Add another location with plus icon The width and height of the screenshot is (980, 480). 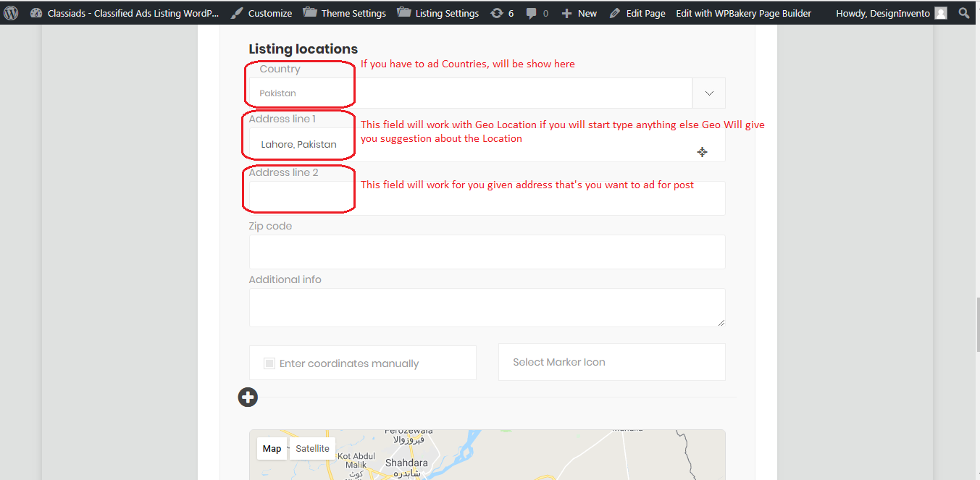click(248, 397)
